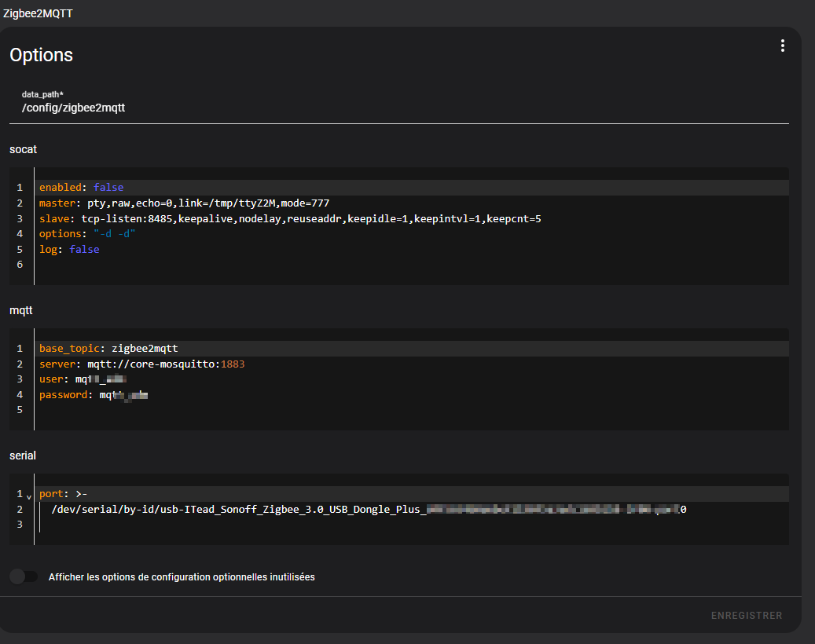This screenshot has width=815, height=644.
Task: Collapse the serial port YAML fold arrow
Action: 28,497
